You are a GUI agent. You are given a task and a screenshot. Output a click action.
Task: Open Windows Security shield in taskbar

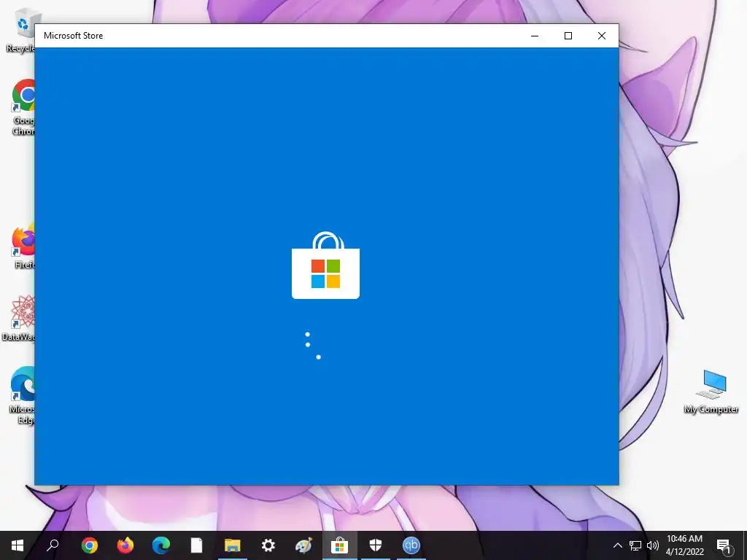(376, 545)
